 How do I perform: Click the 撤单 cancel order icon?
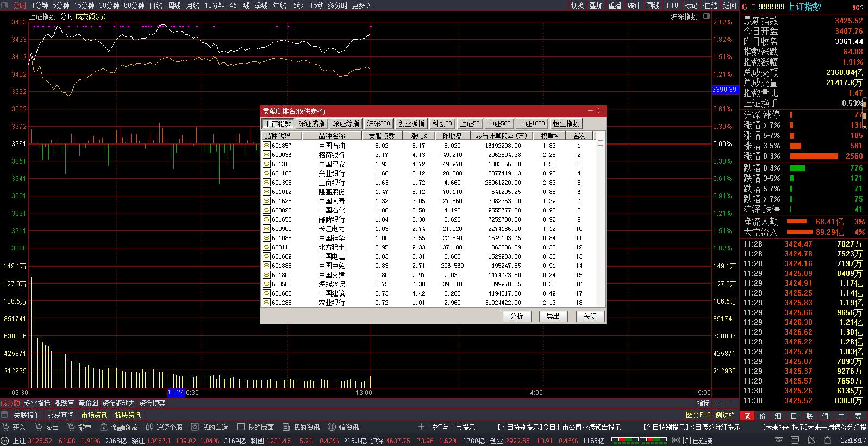point(71,428)
